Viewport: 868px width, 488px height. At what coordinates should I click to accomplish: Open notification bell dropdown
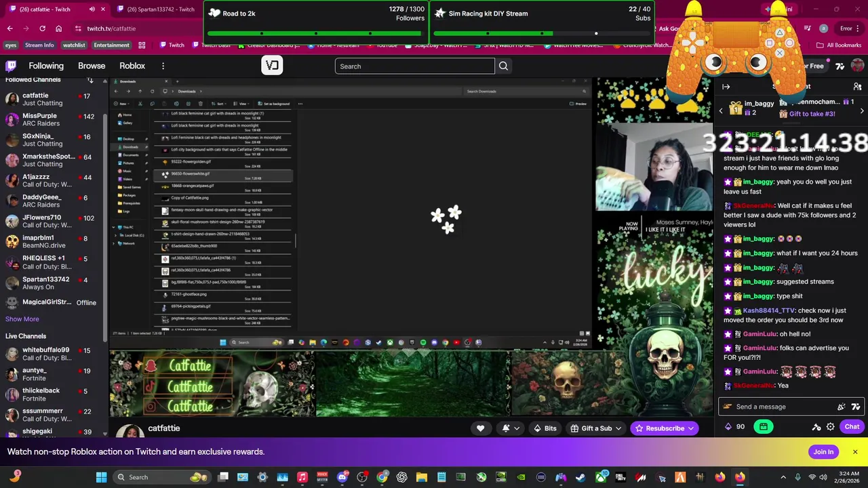511,428
